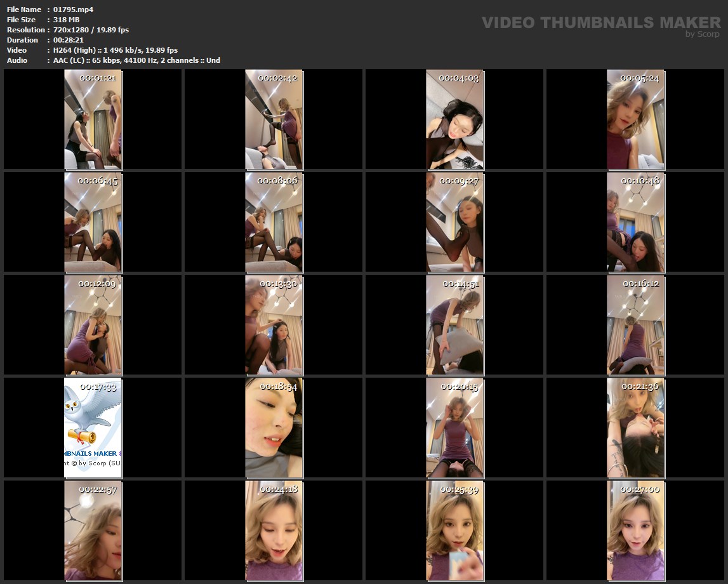Select the frame timestamped 00:13:30
The height and width of the screenshot is (584, 728).
click(274, 325)
